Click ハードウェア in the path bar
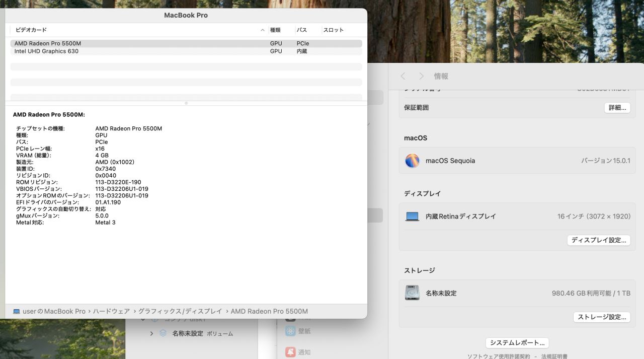Screen dimensions: 644x359 [111, 312]
